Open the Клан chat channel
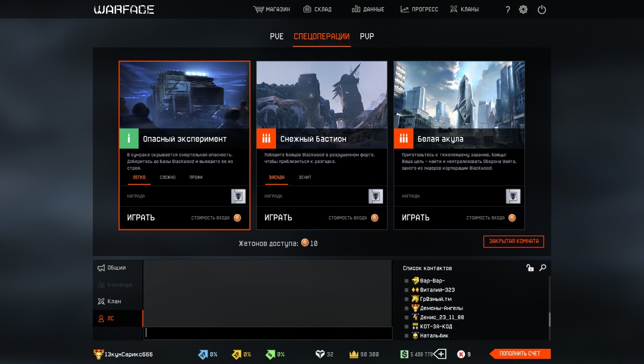 (118, 301)
